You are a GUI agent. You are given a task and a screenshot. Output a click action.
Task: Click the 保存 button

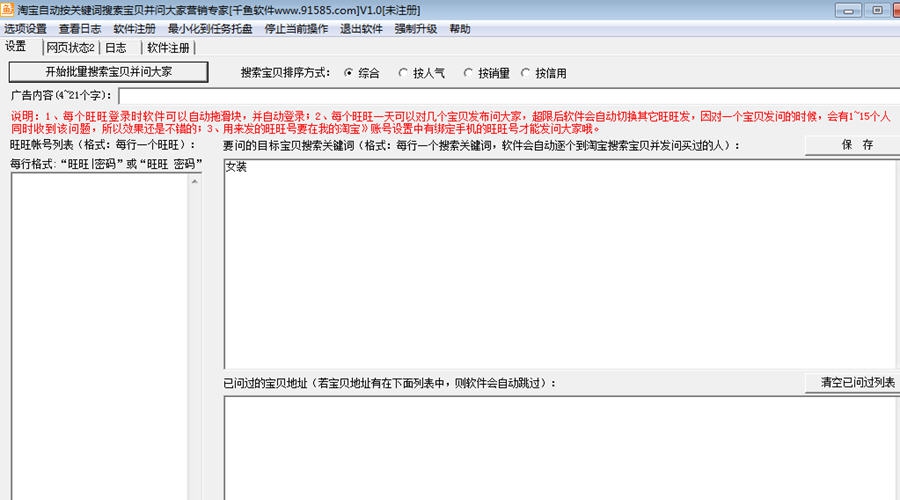point(852,145)
